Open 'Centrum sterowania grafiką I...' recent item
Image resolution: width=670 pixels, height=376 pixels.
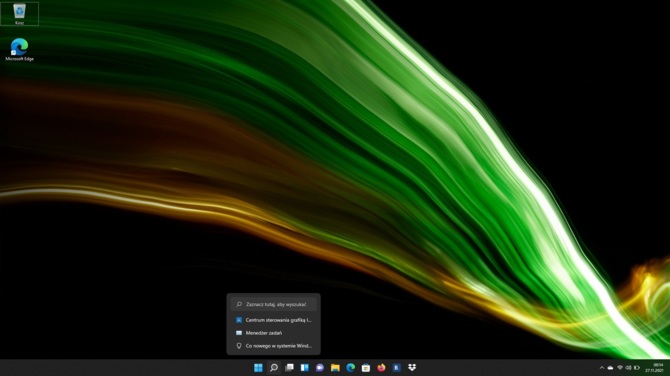click(273, 320)
